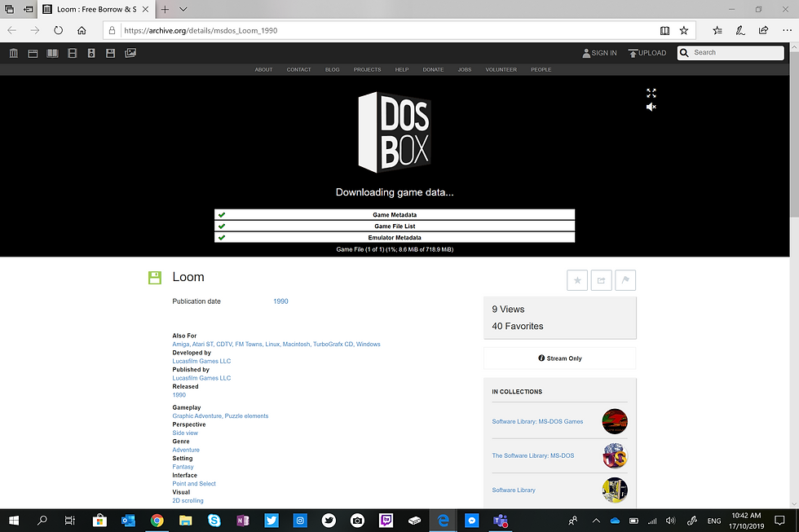Show hidden system tray icons
799x532 pixels.
click(x=596, y=521)
